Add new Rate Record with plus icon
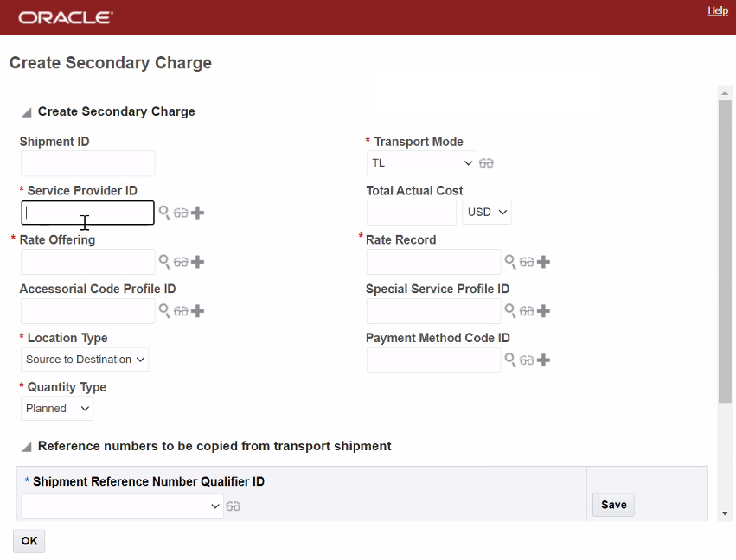 [x=544, y=262]
